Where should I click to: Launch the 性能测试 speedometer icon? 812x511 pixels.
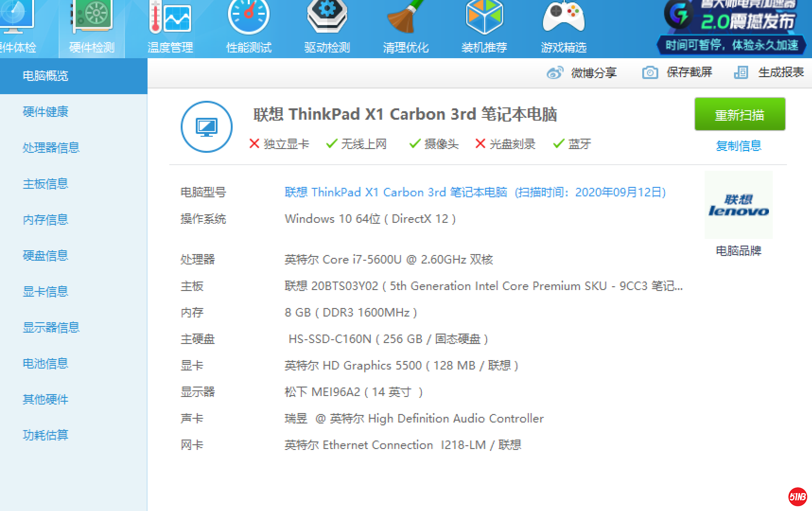pyautogui.click(x=249, y=17)
